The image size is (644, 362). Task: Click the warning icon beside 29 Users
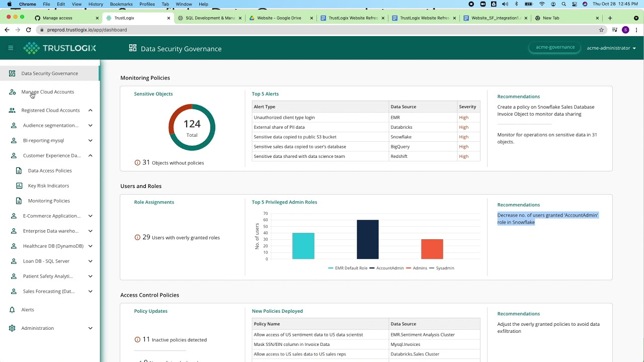click(137, 237)
